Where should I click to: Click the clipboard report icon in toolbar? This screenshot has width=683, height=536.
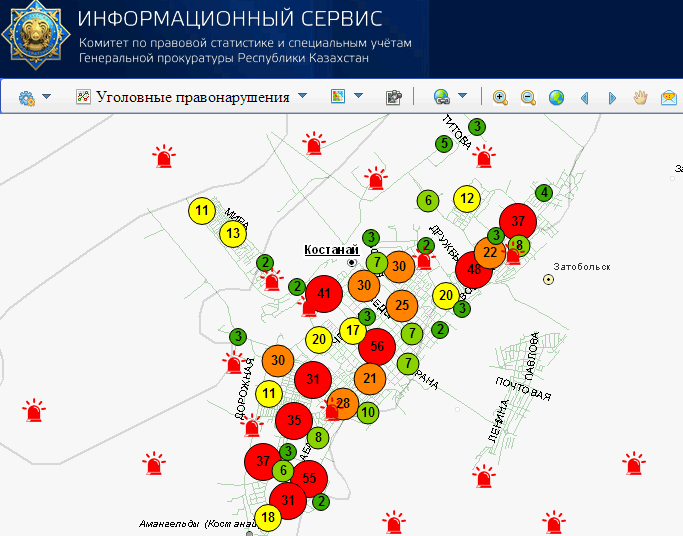[x=394, y=97]
